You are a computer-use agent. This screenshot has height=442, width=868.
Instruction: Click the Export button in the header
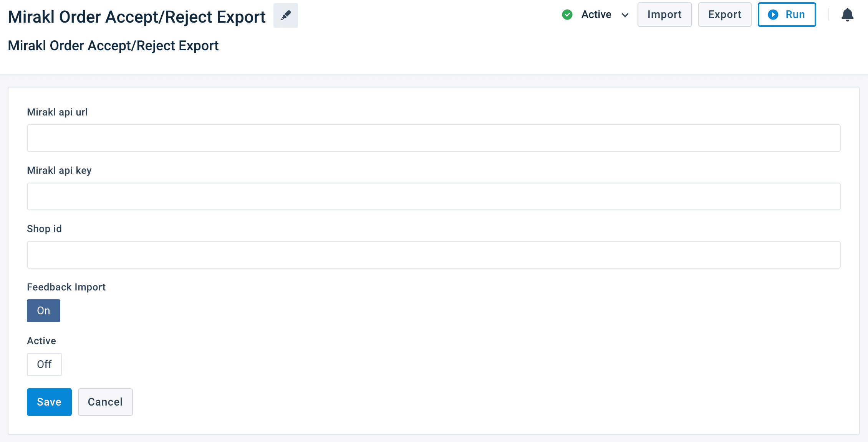pos(724,15)
